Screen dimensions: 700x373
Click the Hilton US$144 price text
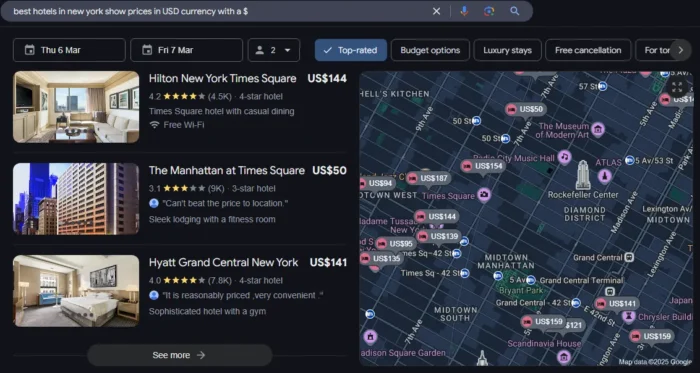(x=327, y=79)
